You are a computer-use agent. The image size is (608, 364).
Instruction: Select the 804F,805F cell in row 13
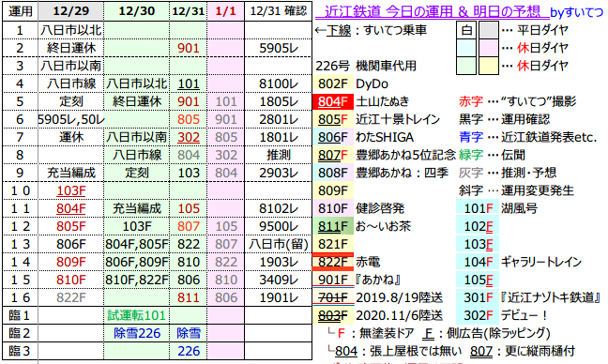[136, 244]
